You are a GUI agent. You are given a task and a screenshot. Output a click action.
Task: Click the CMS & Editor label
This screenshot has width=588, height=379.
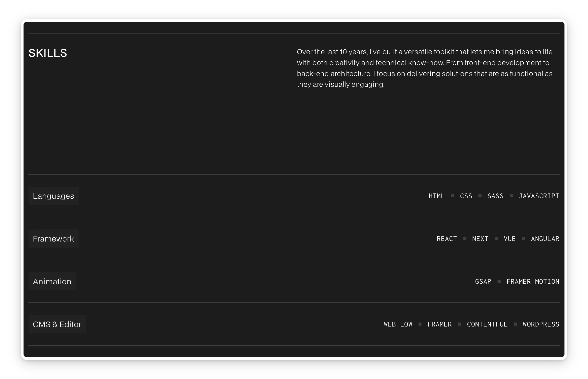pyautogui.click(x=57, y=324)
